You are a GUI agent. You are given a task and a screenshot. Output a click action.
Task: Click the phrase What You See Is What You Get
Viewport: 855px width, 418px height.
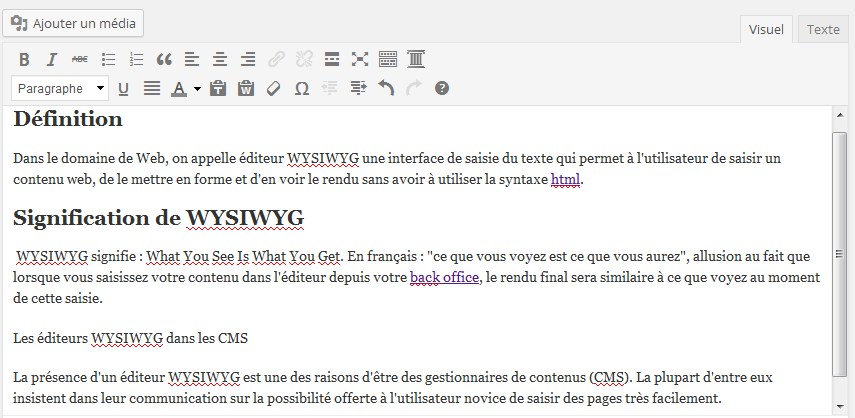coord(244,256)
